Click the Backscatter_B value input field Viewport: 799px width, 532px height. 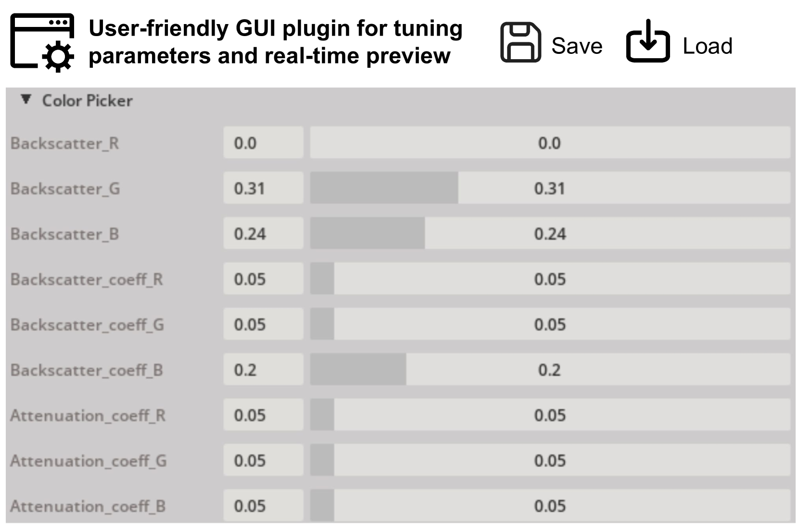tap(263, 234)
